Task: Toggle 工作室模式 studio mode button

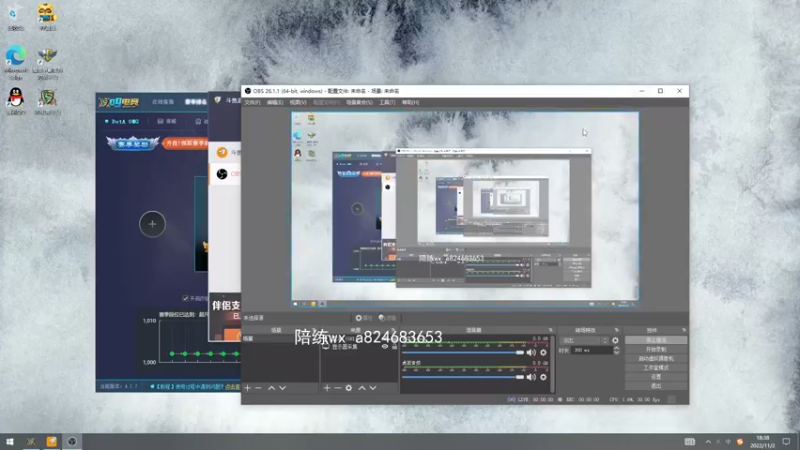Action: pos(656,368)
